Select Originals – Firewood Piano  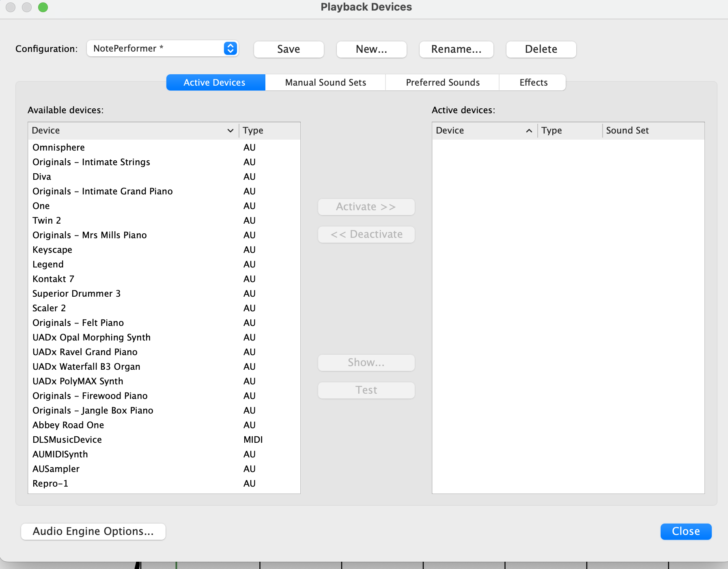pyautogui.click(x=164, y=396)
